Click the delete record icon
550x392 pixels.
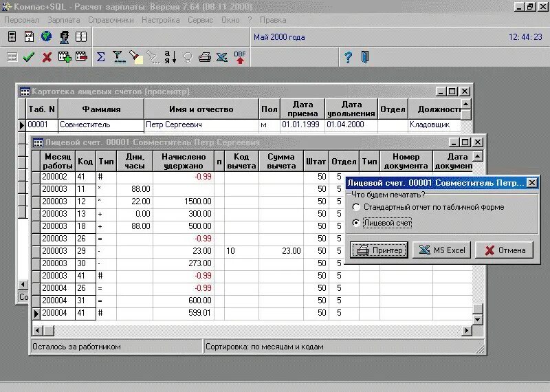point(81,56)
